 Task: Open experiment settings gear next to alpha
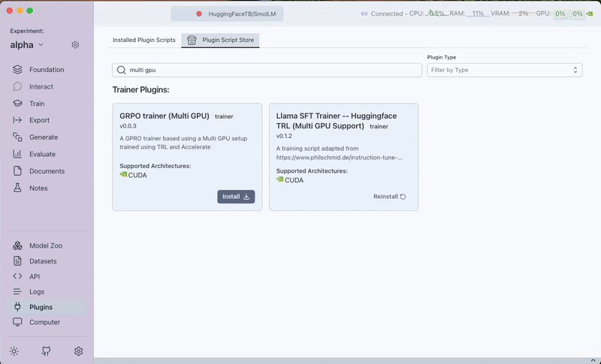tap(75, 45)
